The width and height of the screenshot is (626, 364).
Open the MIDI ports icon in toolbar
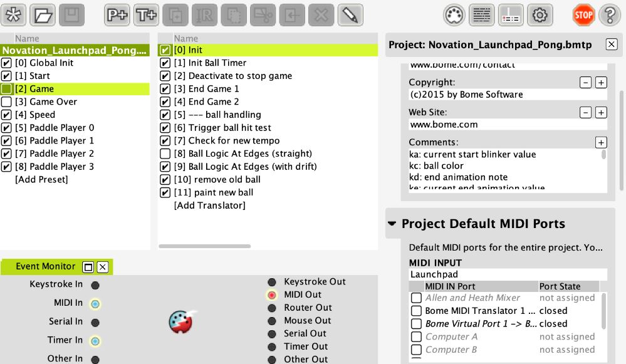pos(454,15)
